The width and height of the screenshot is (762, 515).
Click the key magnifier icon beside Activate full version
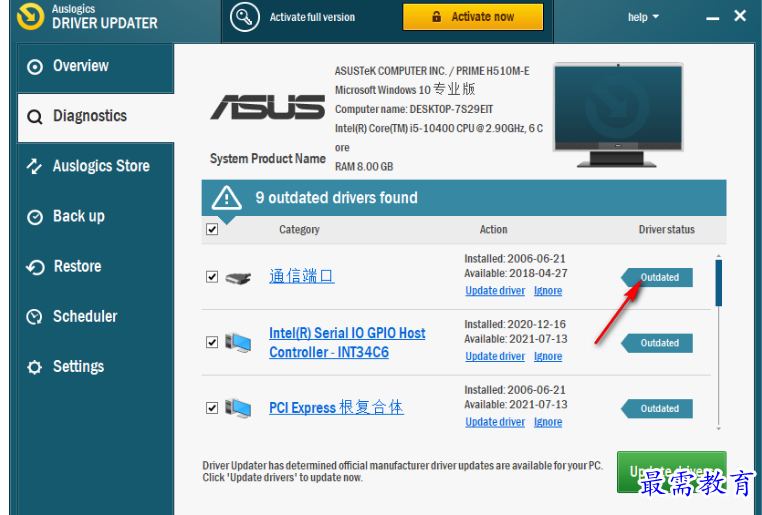pos(244,17)
